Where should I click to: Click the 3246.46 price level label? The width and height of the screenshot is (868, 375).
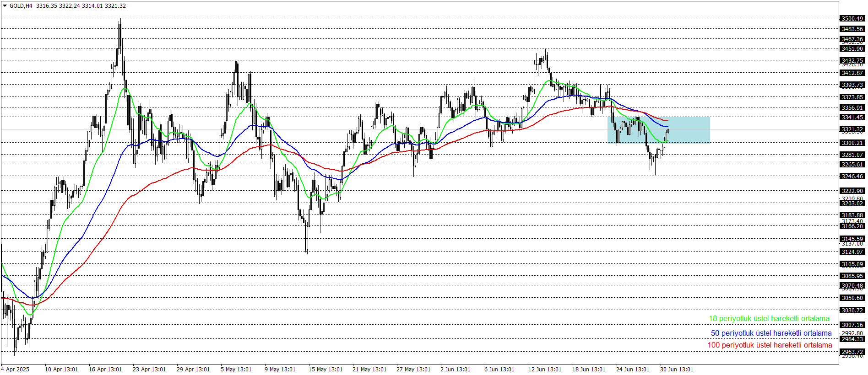pos(852,177)
